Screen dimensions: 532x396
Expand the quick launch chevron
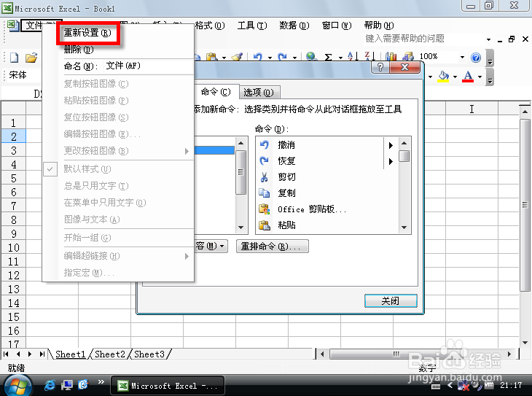coord(101,381)
